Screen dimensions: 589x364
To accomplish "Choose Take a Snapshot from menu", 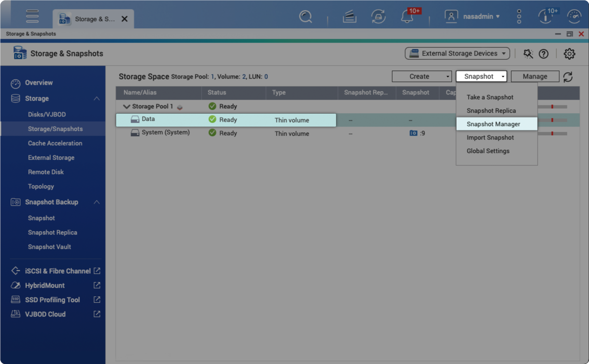I will 490,97.
